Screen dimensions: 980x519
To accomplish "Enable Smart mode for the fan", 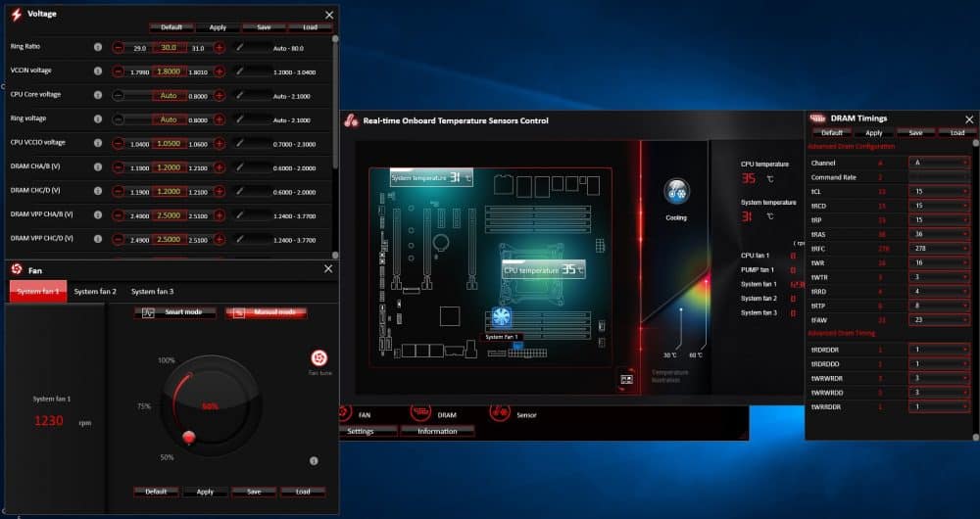I will click(x=175, y=312).
